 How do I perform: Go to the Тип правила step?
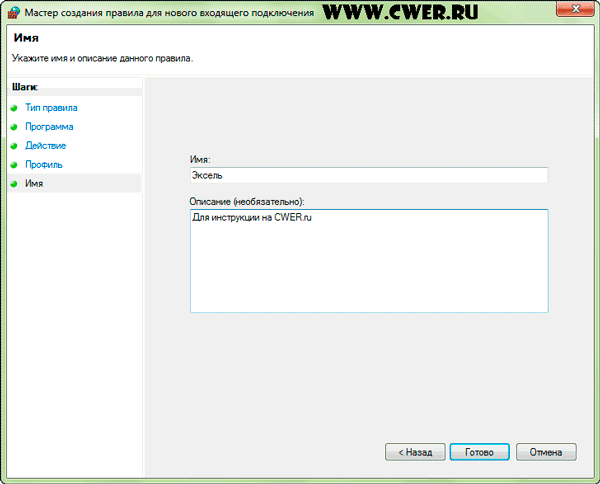pos(51,107)
